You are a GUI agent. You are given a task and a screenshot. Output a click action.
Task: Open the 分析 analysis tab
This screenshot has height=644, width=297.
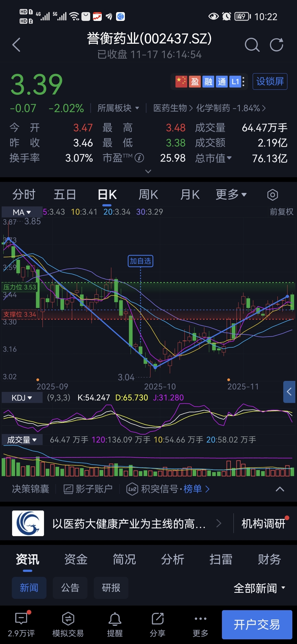(x=173, y=560)
